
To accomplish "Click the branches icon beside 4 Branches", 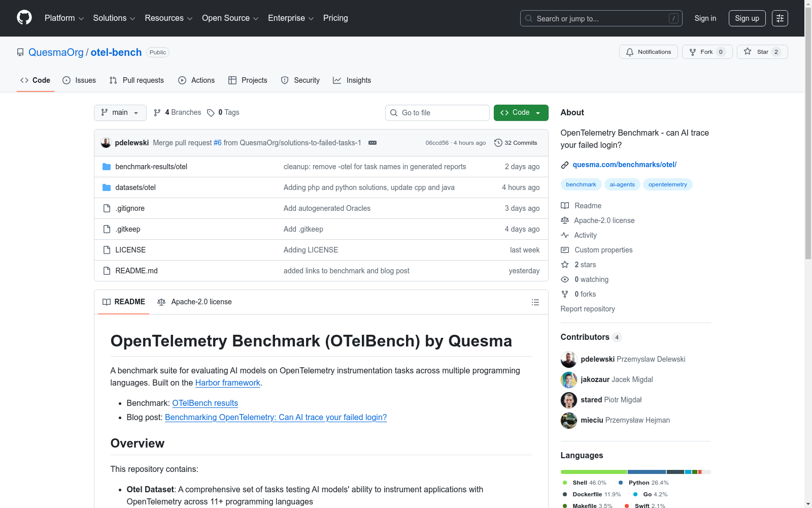I will pos(157,113).
